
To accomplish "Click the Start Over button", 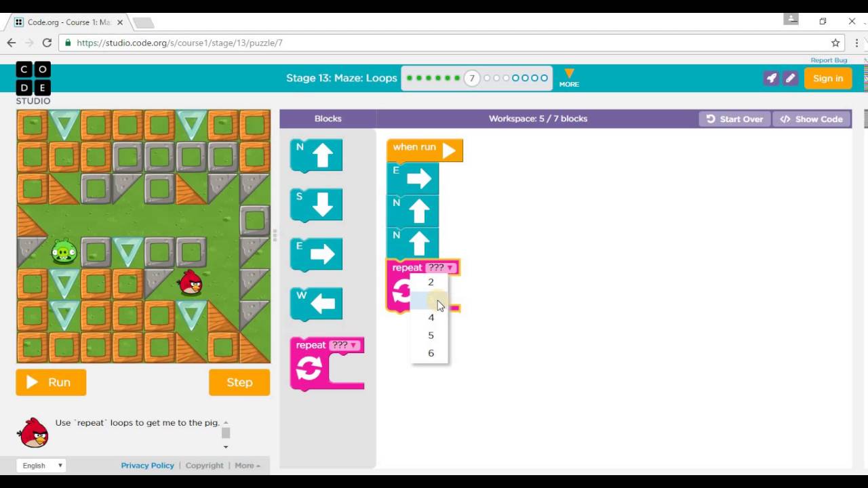I will [735, 119].
